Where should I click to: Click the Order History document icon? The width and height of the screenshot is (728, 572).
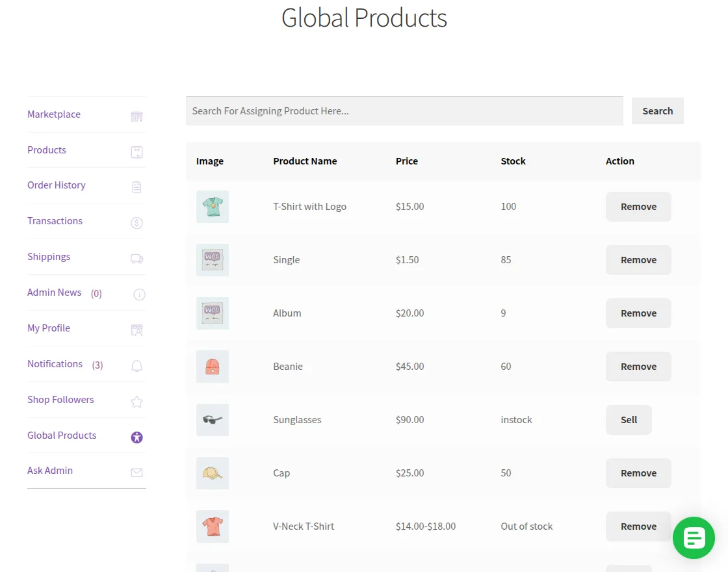(136, 187)
